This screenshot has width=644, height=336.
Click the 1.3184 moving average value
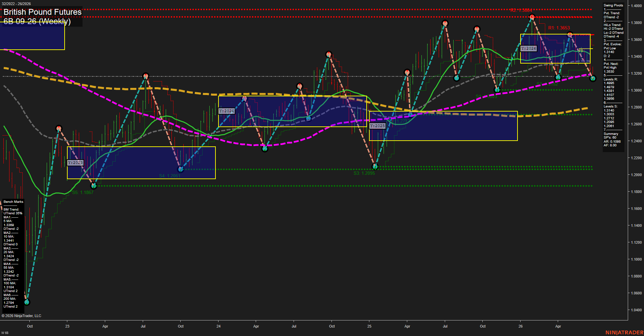click(x=9, y=287)
